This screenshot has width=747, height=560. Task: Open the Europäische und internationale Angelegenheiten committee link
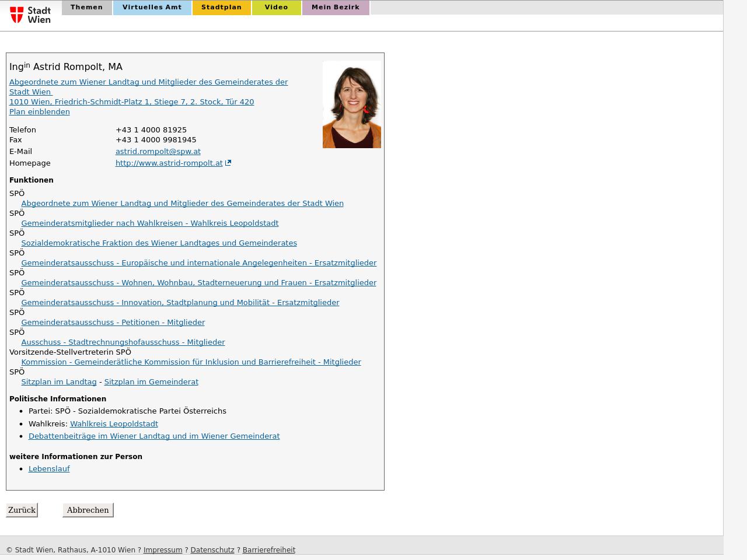pyautogui.click(x=199, y=263)
